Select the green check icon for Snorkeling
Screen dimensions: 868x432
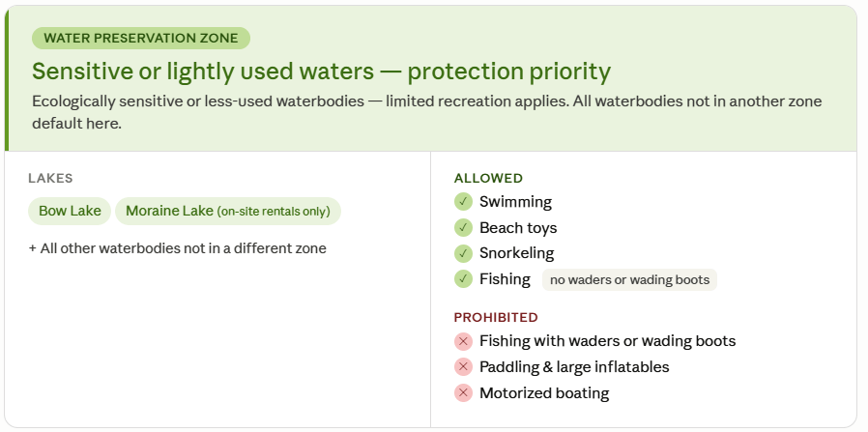pos(463,253)
